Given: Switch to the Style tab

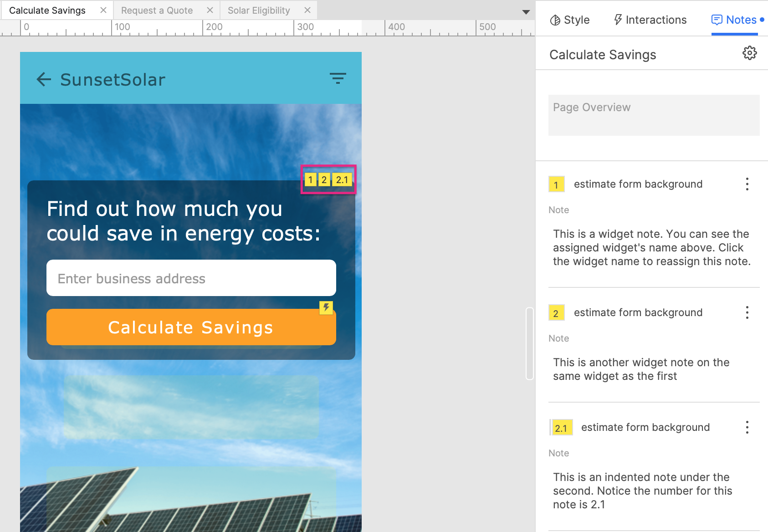Looking at the screenshot, I should pyautogui.click(x=570, y=20).
